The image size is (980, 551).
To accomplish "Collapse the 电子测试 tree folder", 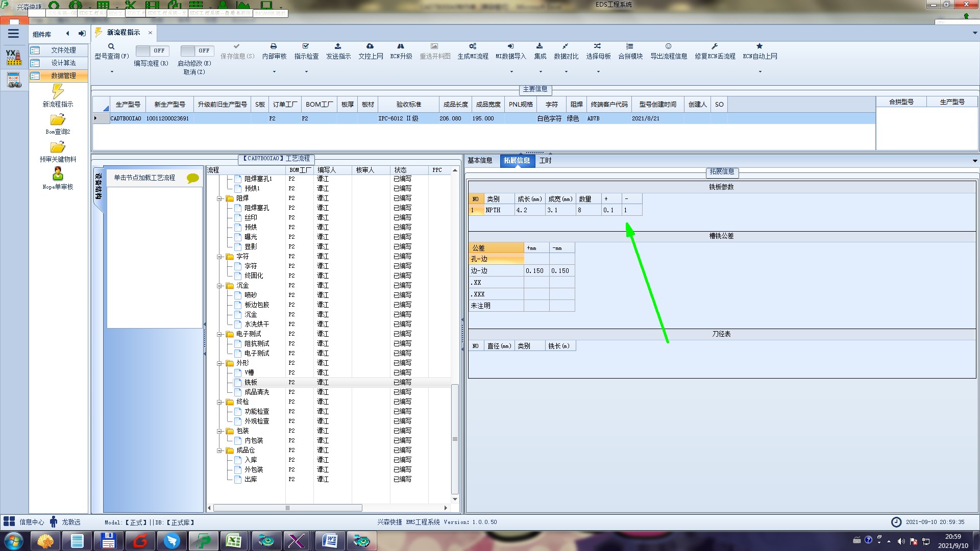I will coord(219,334).
